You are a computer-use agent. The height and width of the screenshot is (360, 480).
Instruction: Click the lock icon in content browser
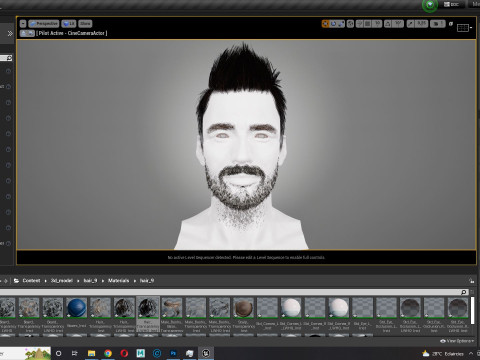tap(471, 281)
